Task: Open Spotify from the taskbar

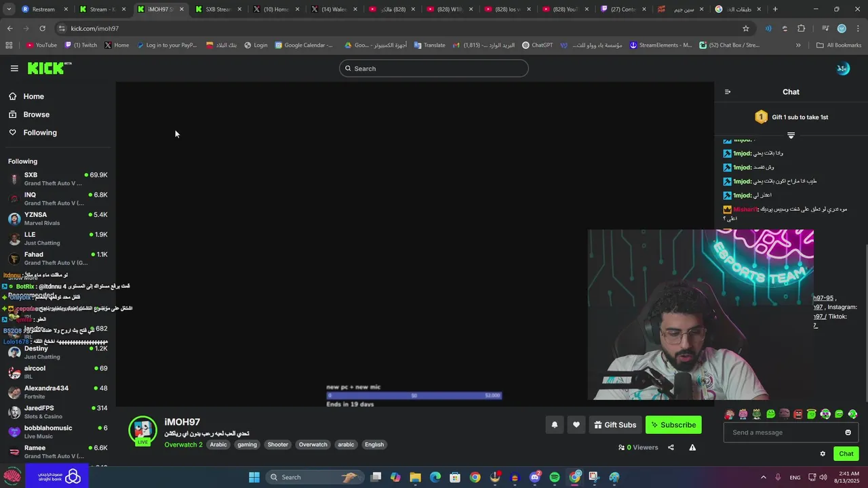Action: pos(555,477)
